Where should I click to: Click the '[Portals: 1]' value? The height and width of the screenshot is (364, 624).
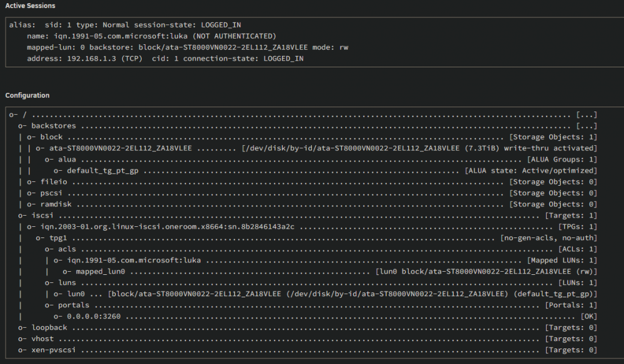[571, 305]
